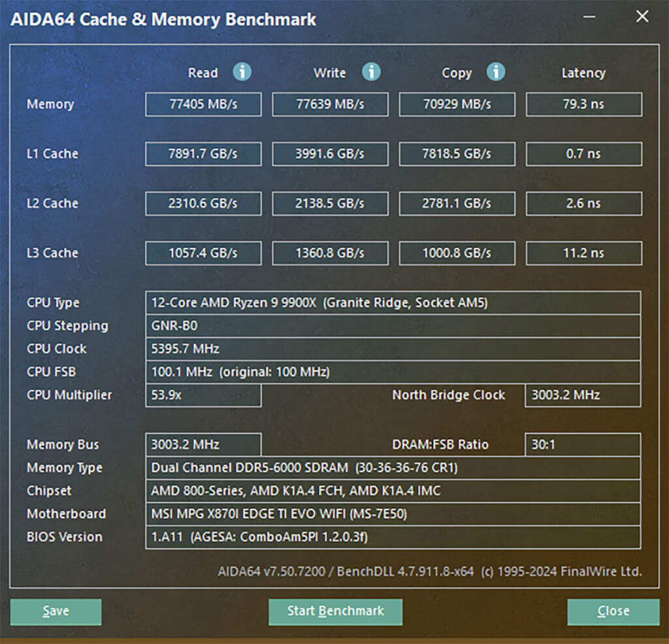Select the DRAM:FSB Ratio showing 30:1
669x644 pixels.
[x=582, y=444]
